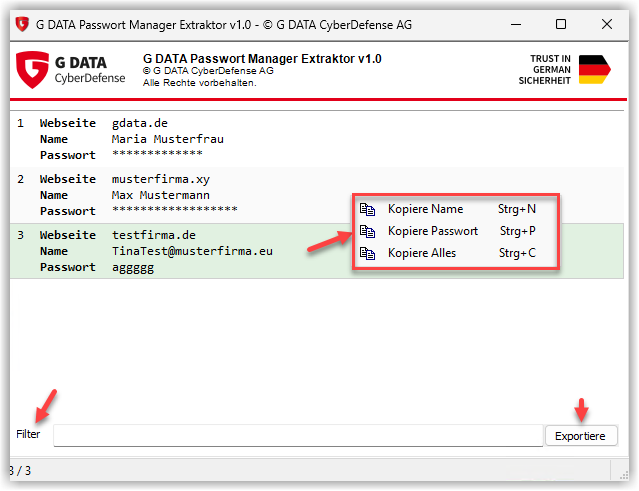Click the copy icon beside Kopiere Alles
The height and width of the screenshot is (491, 639).
[x=368, y=253]
